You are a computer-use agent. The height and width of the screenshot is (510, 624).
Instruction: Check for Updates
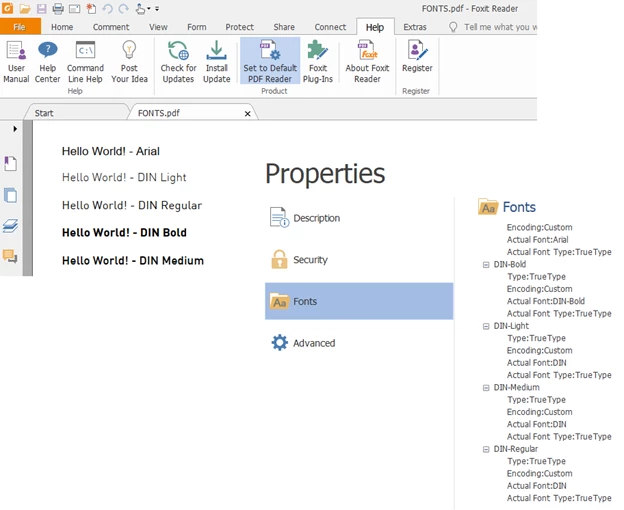(x=178, y=62)
